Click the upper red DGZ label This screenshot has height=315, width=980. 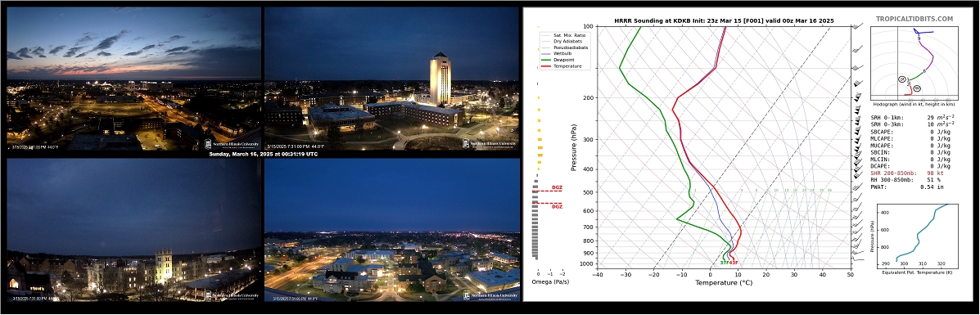click(556, 187)
